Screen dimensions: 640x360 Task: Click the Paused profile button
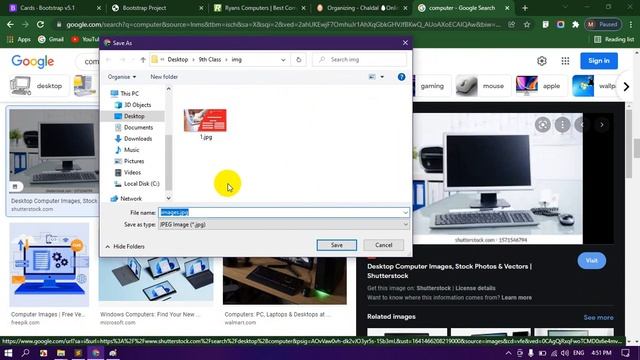pyautogui.click(x=602, y=24)
